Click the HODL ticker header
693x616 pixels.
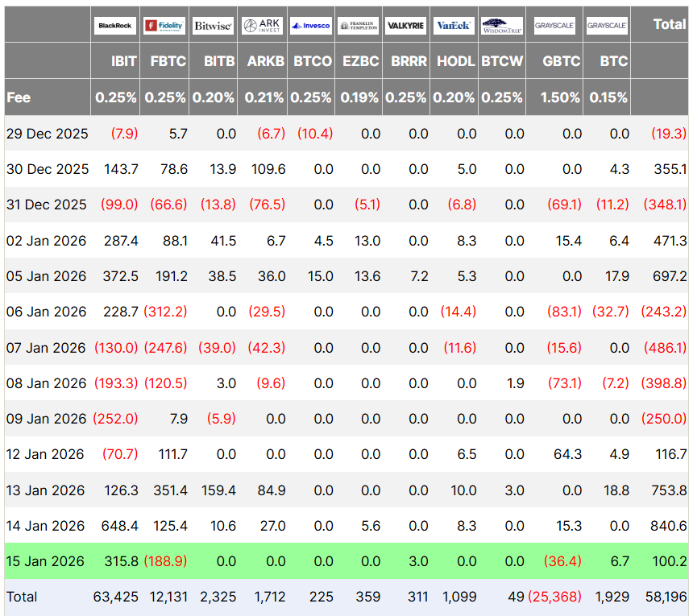coord(456,61)
